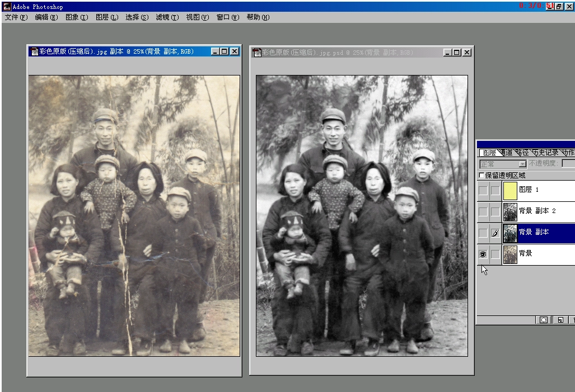
Task: Open the 文件 (File) menu
Action: pos(16,17)
